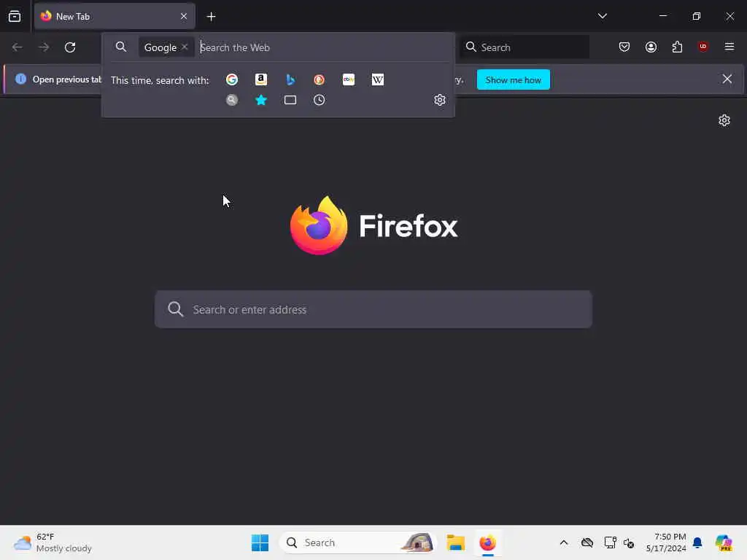Open search settings gear in dropdown
This screenshot has height=560, width=747.
coord(440,100)
